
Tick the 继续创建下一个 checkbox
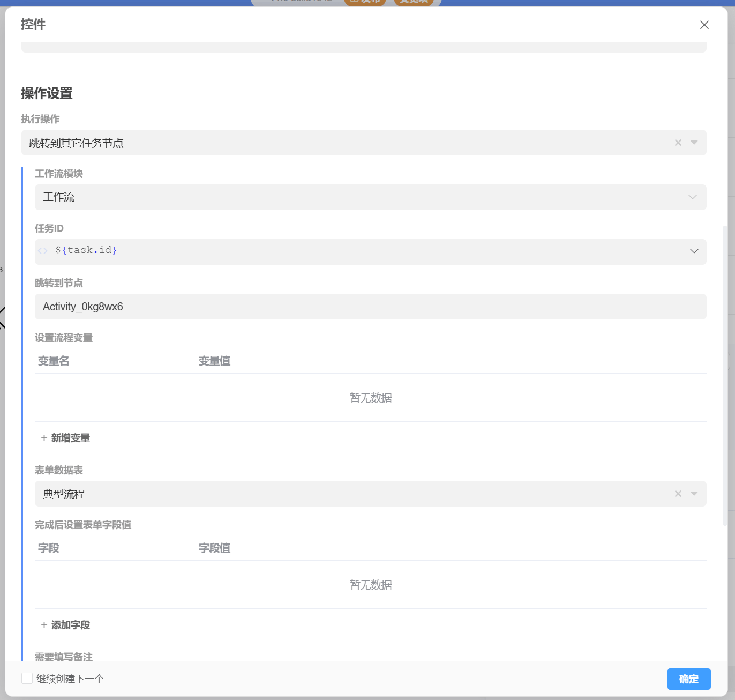pyautogui.click(x=27, y=679)
